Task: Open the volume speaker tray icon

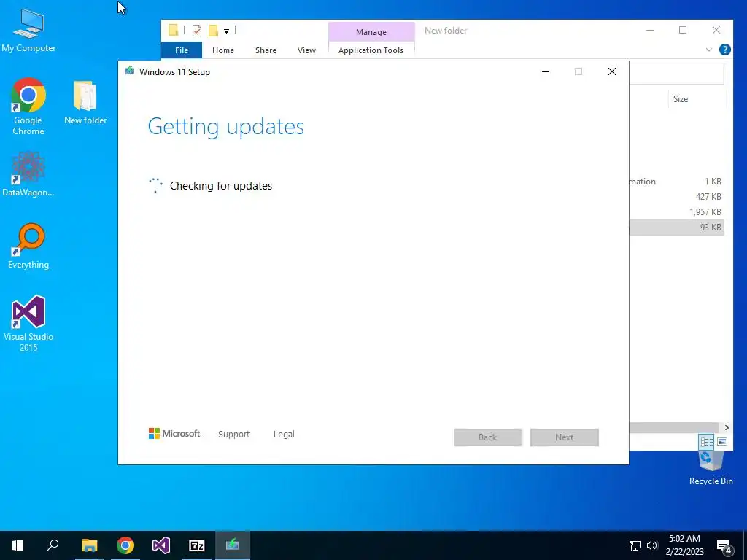Action: (652, 545)
